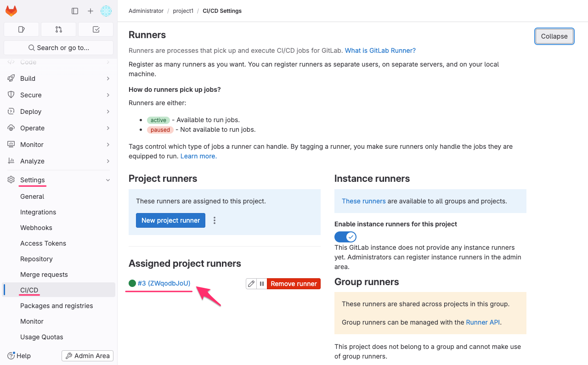Open Packages and registries settings
Viewport: 588px width, 365px height.
[x=58, y=306]
